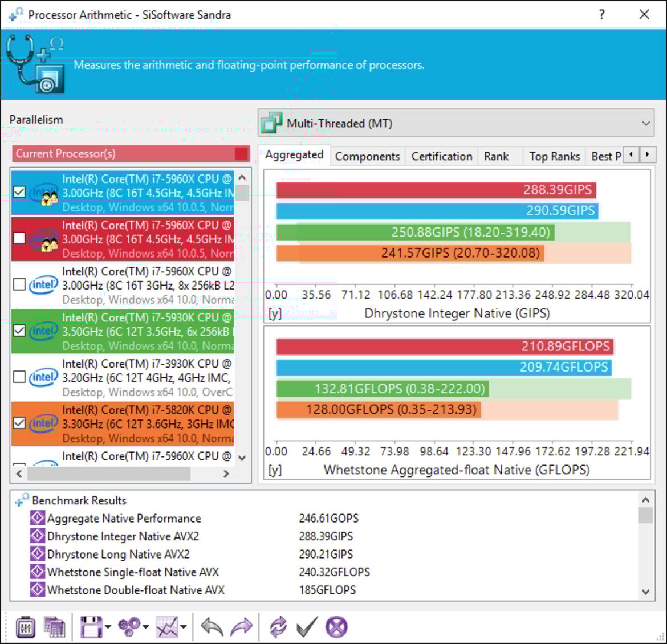Click the processor list scroll up arrow

tap(242, 177)
